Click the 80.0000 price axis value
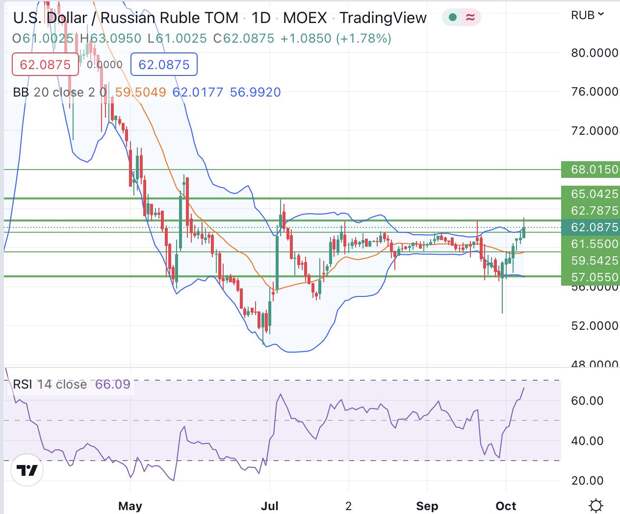Viewport: 620px width, 514px height. (x=594, y=53)
